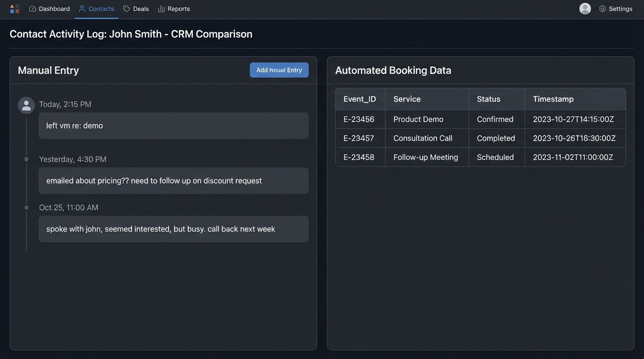Click the avatar beside Today's timeline entry

coord(26,105)
